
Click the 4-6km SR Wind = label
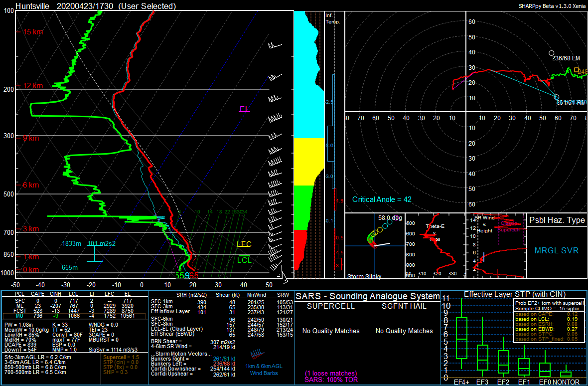172,346
